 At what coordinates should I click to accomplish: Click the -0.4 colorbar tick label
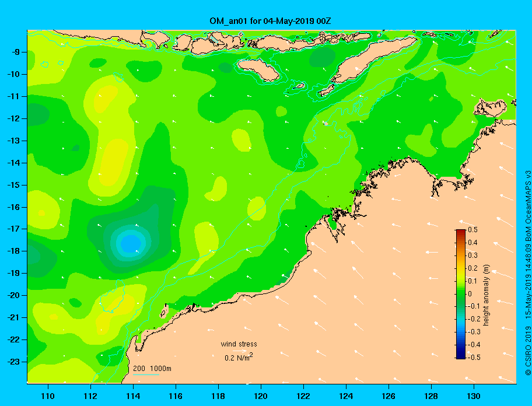pyautogui.click(x=474, y=345)
